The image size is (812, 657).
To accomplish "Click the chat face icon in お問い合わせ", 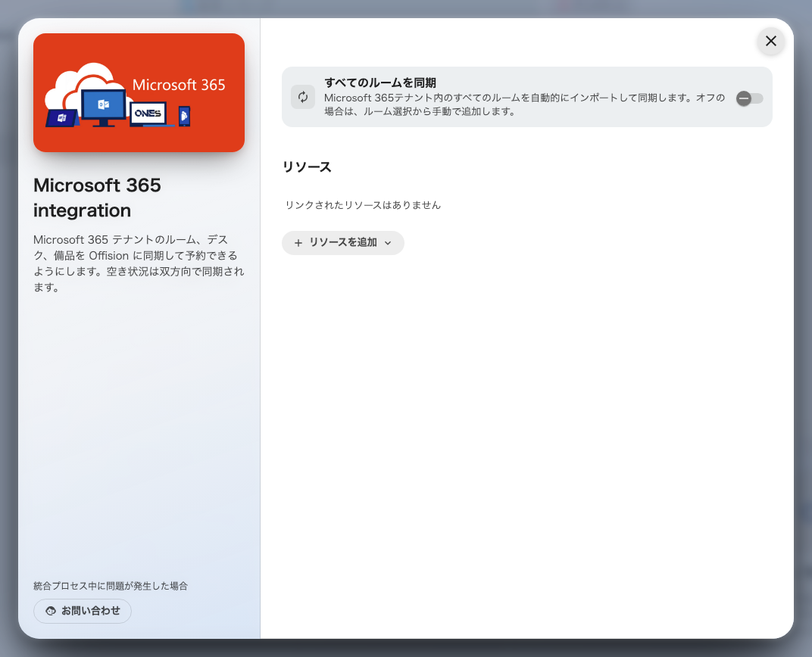I will 50,611.
